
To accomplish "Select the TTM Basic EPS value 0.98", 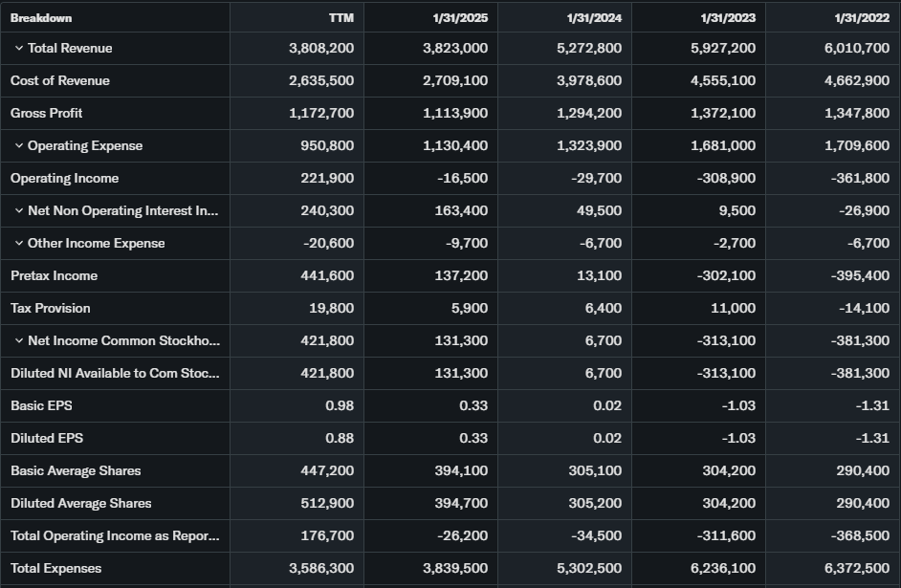I will (340, 406).
